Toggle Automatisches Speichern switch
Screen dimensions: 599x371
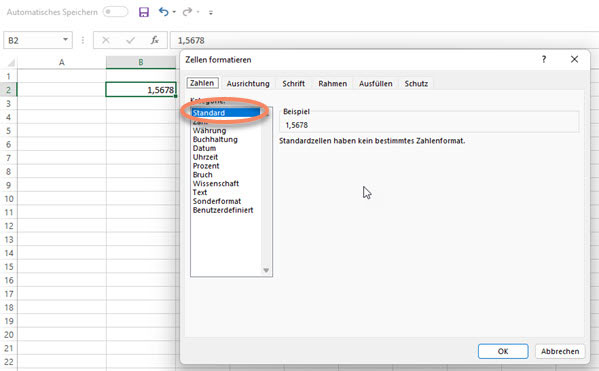tap(115, 12)
